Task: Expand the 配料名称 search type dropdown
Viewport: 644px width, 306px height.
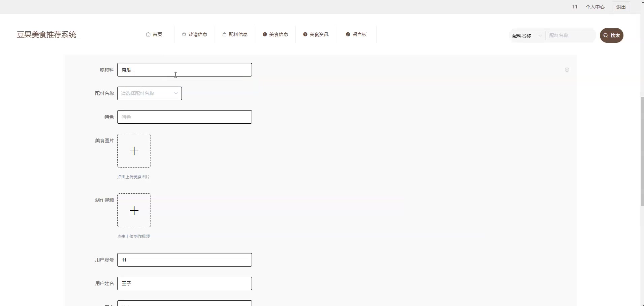Action: click(527, 35)
